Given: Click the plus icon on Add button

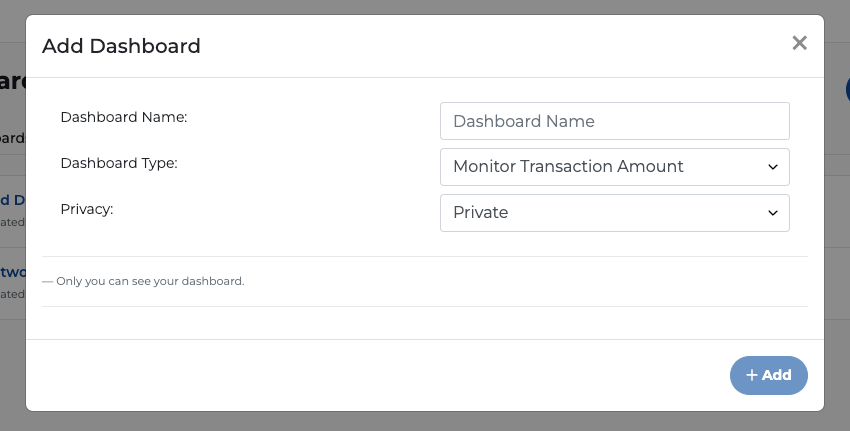Looking at the screenshot, I should 752,375.
